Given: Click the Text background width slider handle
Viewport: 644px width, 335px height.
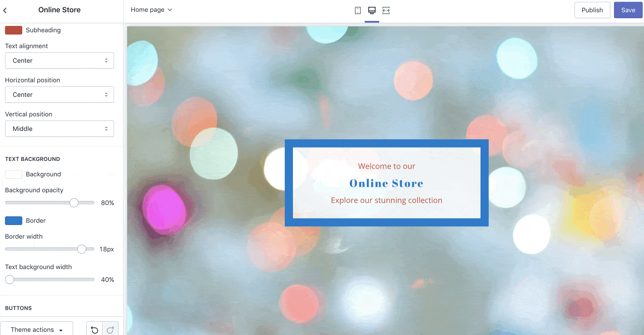Looking at the screenshot, I should point(10,280).
